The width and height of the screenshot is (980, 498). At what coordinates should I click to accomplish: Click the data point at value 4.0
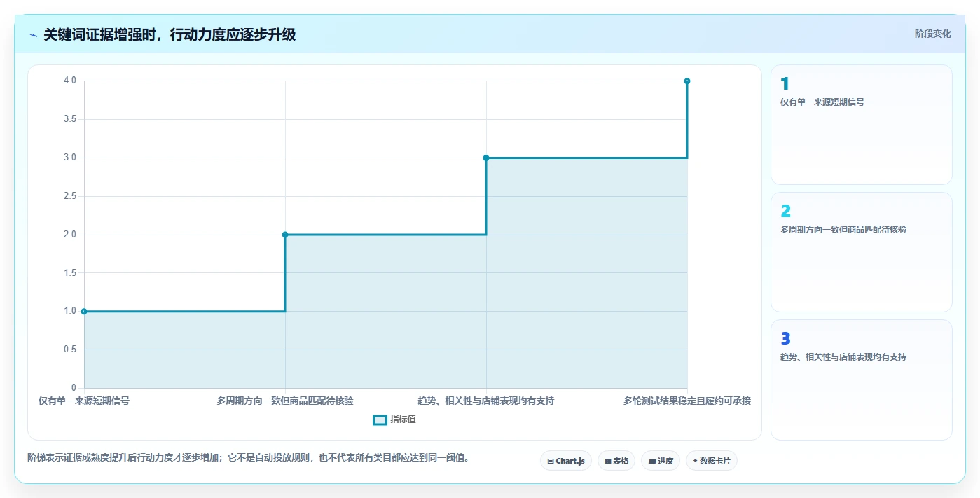(x=687, y=81)
